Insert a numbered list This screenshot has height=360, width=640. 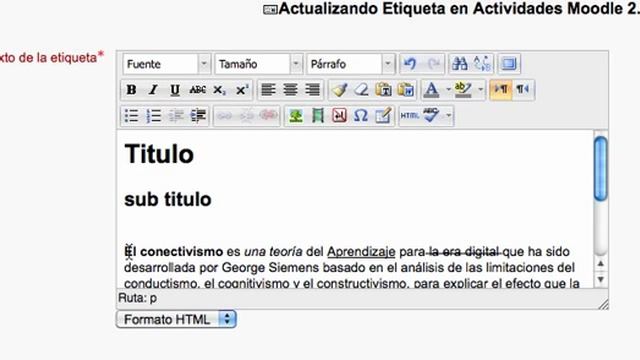pyautogui.click(x=153, y=116)
